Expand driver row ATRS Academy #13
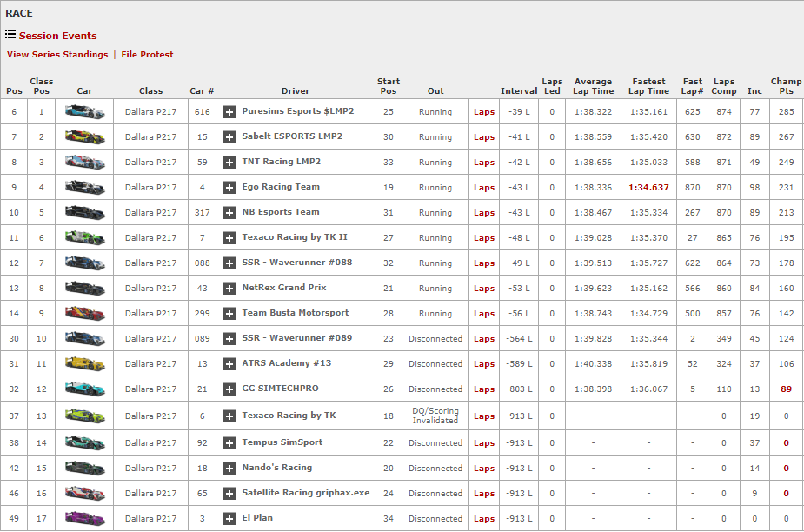This screenshot has height=532, width=804. (229, 363)
